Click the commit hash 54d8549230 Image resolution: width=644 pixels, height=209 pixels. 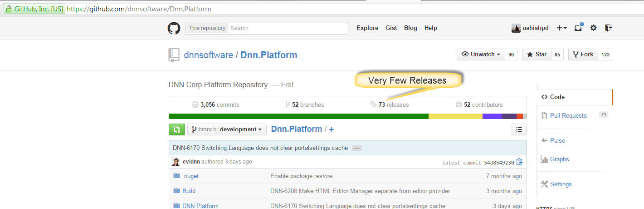tap(498, 163)
